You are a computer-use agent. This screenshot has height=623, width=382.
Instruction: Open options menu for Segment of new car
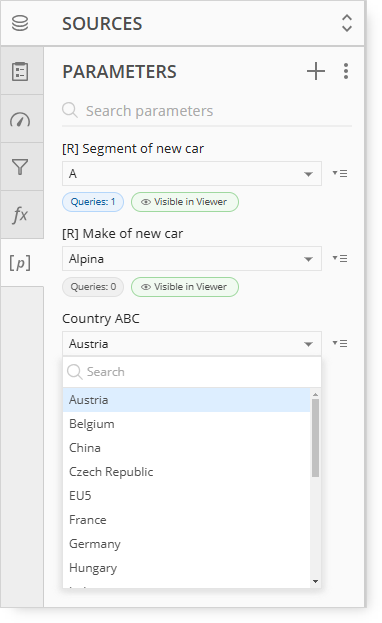pyautogui.click(x=340, y=174)
